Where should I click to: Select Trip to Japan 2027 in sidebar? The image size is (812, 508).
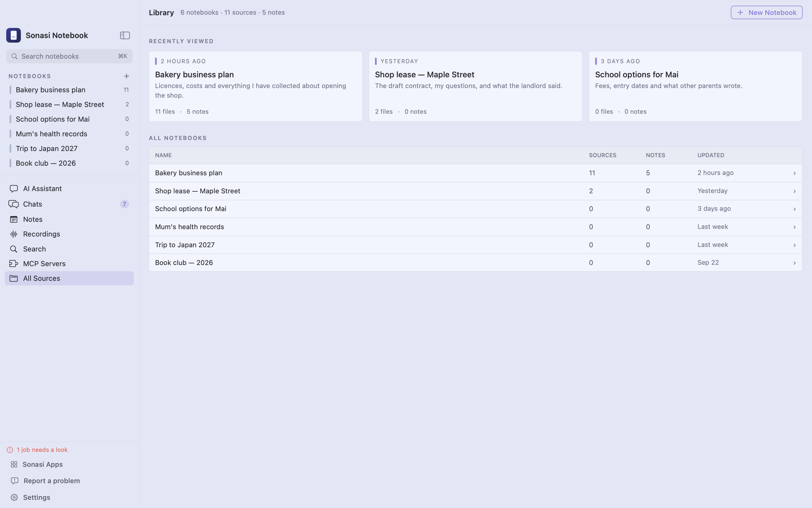pos(69,148)
